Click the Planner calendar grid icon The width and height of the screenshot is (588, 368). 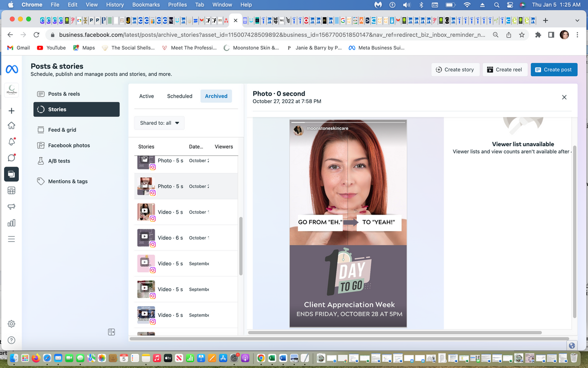(11, 191)
